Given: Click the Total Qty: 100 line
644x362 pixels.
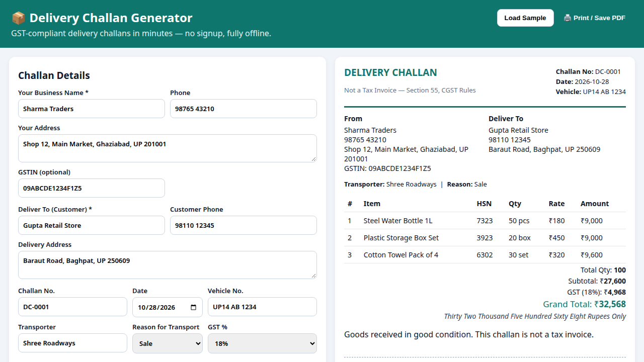Looking at the screenshot, I should click(x=603, y=270).
